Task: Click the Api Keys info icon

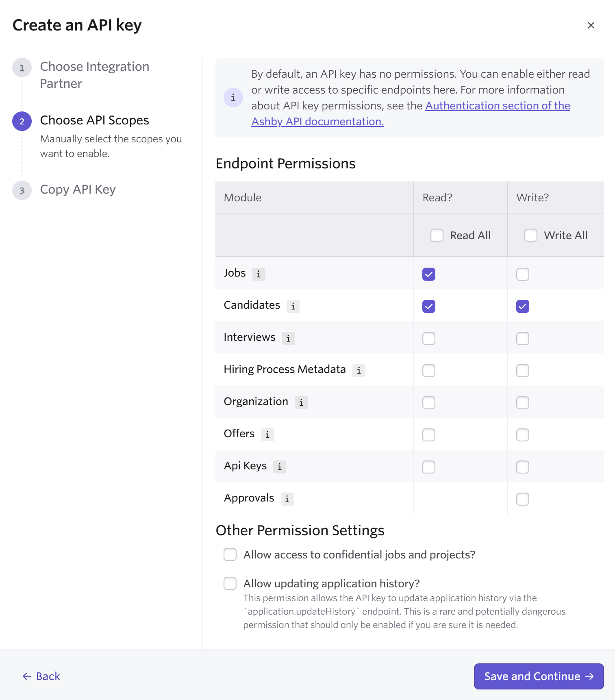Action: tap(280, 467)
